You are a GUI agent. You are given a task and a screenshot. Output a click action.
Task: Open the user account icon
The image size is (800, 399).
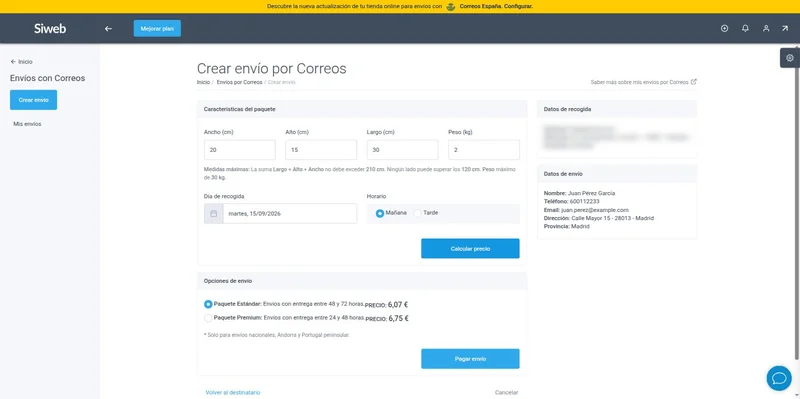[766, 29]
